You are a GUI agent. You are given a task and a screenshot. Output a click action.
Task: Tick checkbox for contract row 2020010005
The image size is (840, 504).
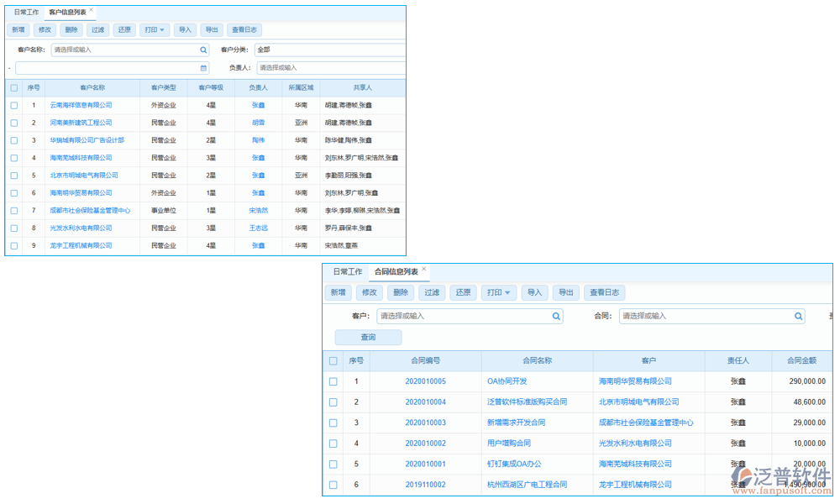pos(333,381)
